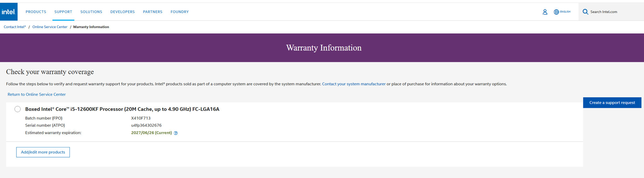This screenshot has width=644, height=178.
Task: Click the Serial number (ATPO) label
Action: tap(45, 126)
